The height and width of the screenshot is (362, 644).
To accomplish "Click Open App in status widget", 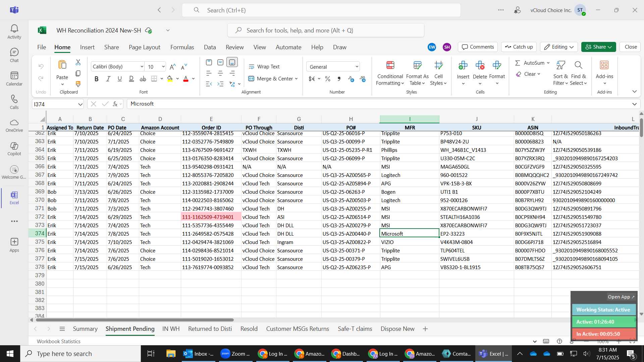I will point(621,297).
